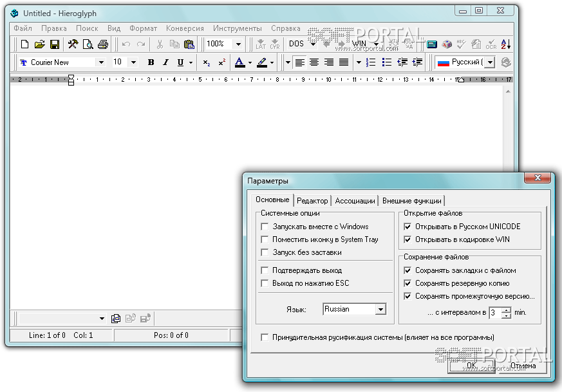This screenshot has width=562, height=392.
Task: Click the New document icon
Action: pyautogui.click(x=25, y=44)
